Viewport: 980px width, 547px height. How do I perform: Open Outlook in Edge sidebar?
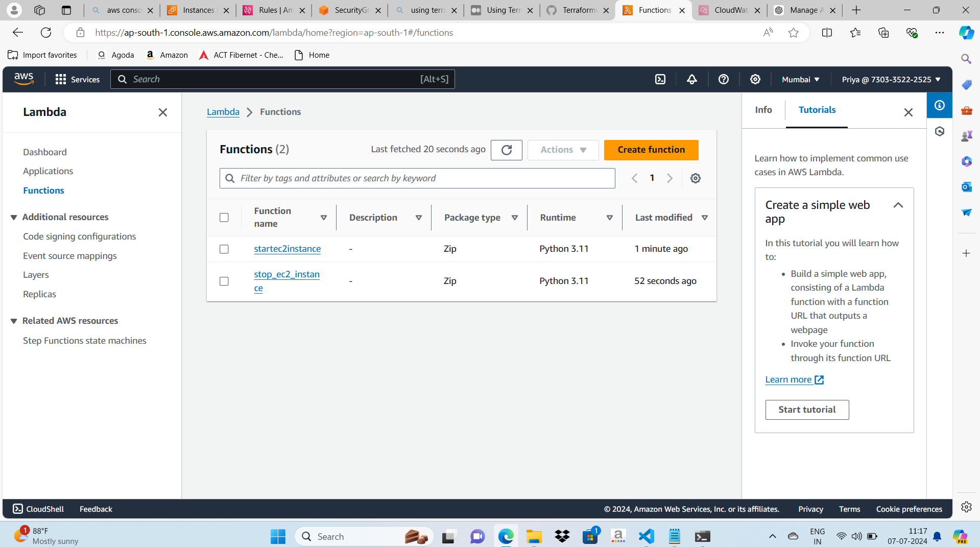click(x=966, y=187)
